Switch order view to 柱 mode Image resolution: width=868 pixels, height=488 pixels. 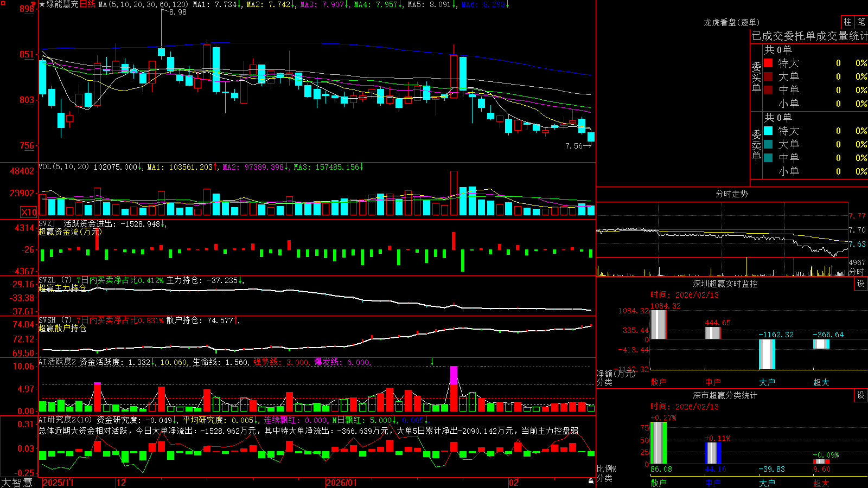[x=847, y=22]
